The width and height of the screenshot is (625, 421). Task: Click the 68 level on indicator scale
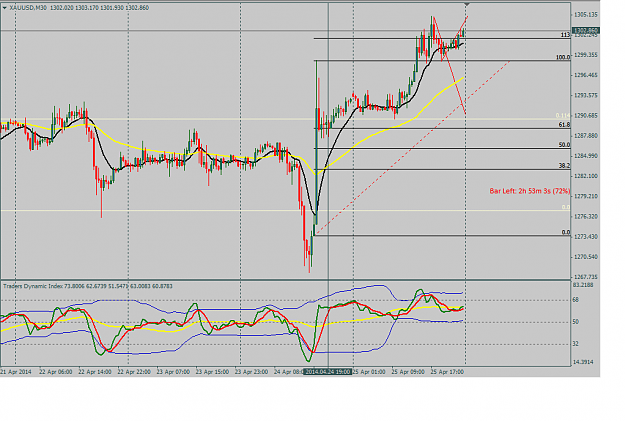576,300
